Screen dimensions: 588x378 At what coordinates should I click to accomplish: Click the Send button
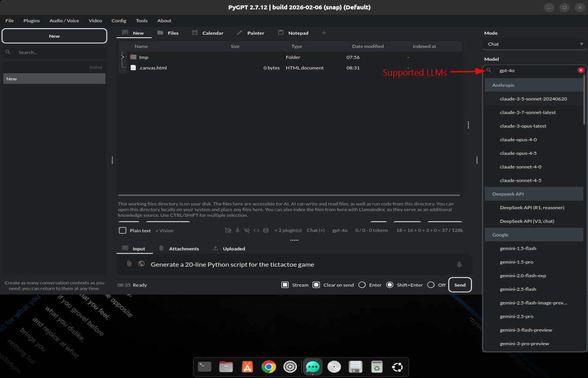pos(460,285)
